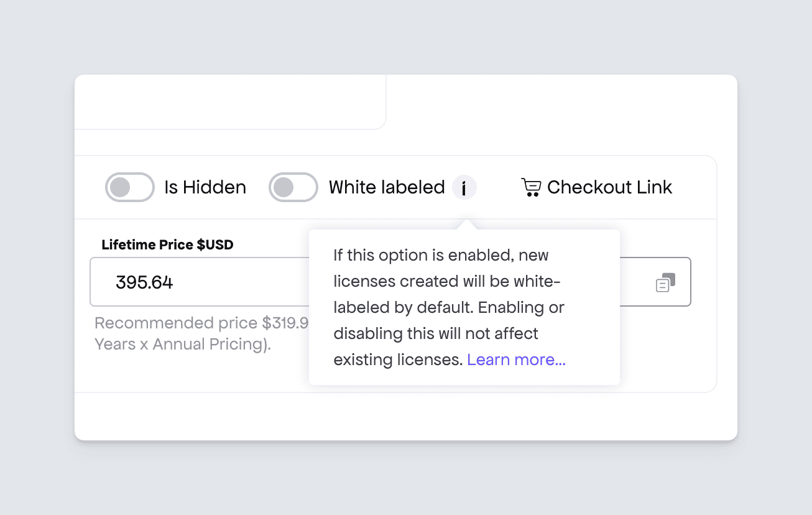Click the Lifetime Price $USD label

pos(167,244)
